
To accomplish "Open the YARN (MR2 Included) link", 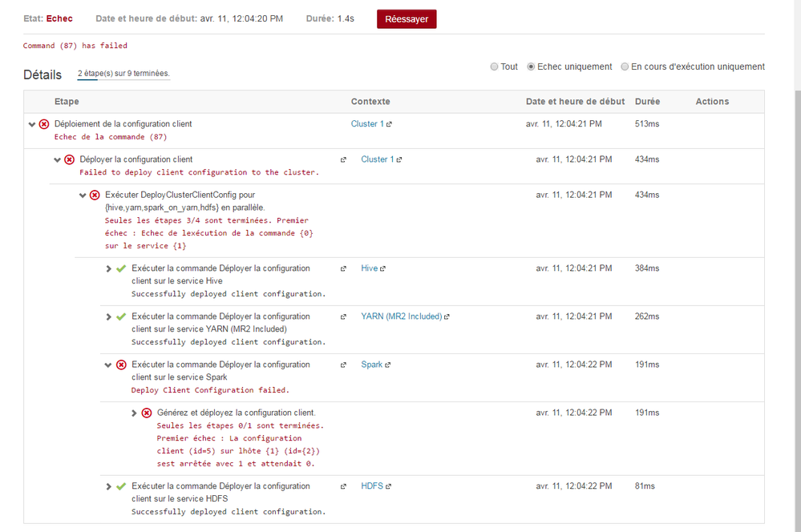I will point(401,316).
